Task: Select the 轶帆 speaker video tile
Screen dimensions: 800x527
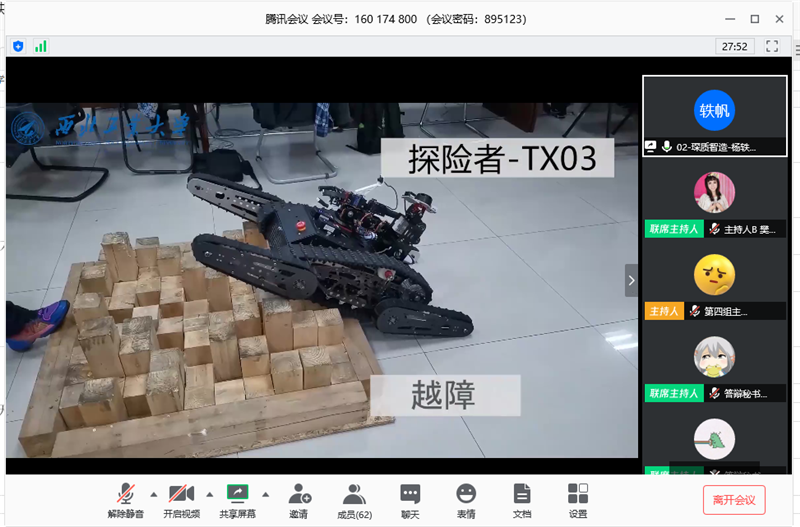Action: pyautogui.click(x=714, y=116)
